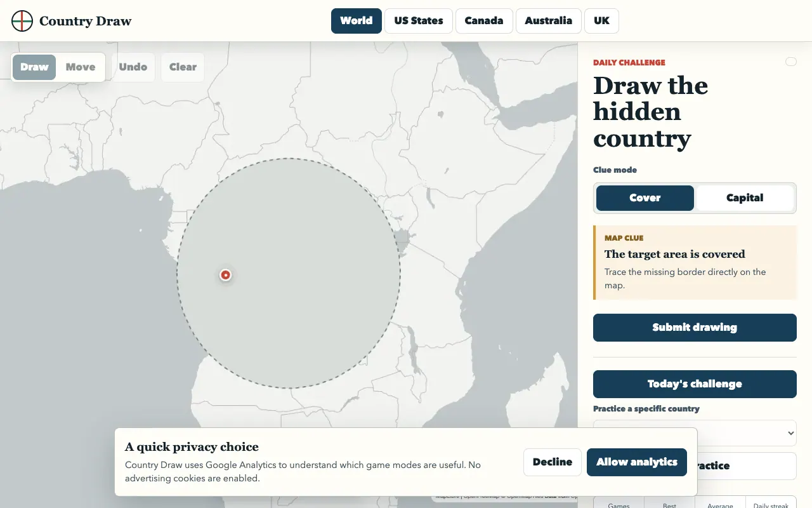Image resolution: width=812 pixels, height=508 pixels.
Task: Switch to the Australia tab
Action: pos(549,20)
